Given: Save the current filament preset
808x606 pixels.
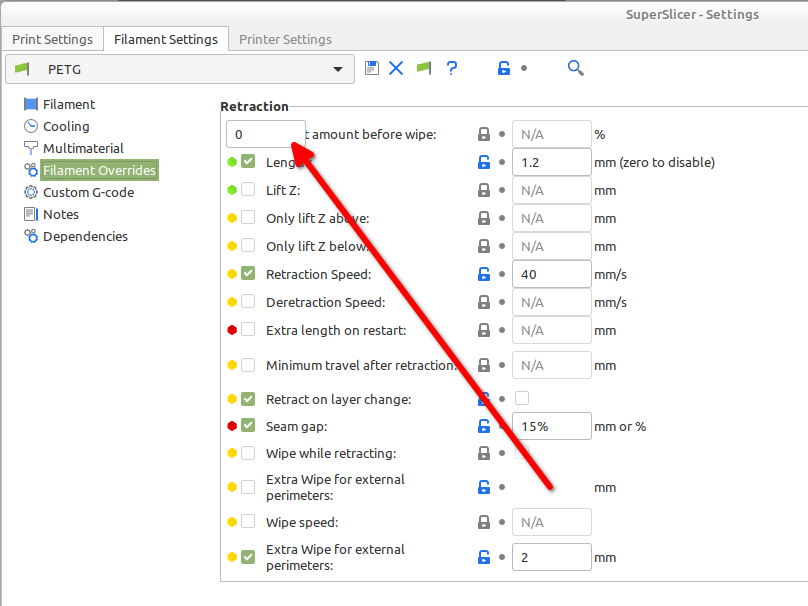Looking at the screenshot, I should [x=372, y=67].
